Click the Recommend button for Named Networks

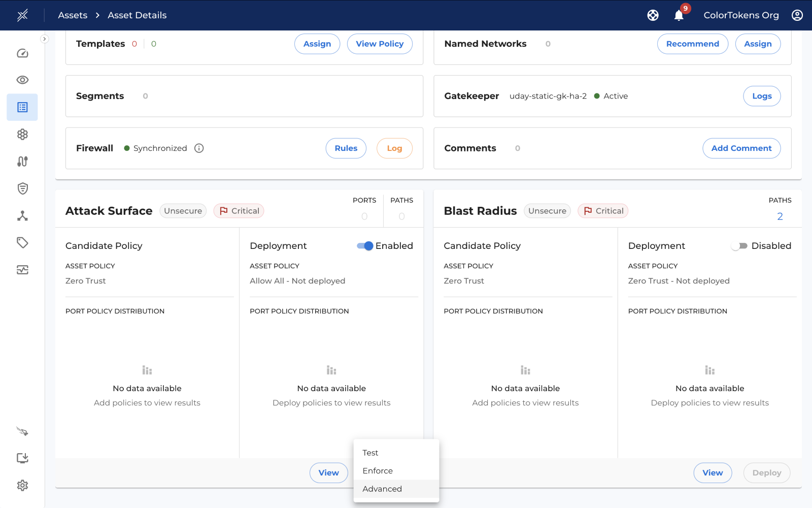[x=692, y=44]
